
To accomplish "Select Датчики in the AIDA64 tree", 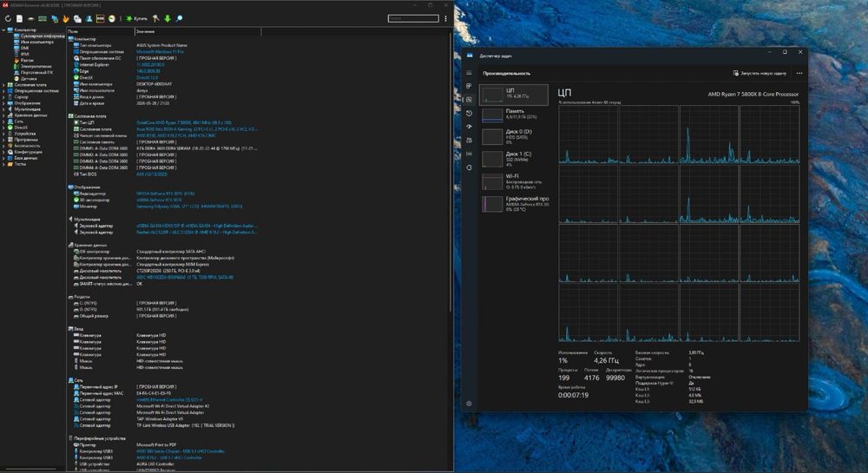I will click(x=25, y=79).
